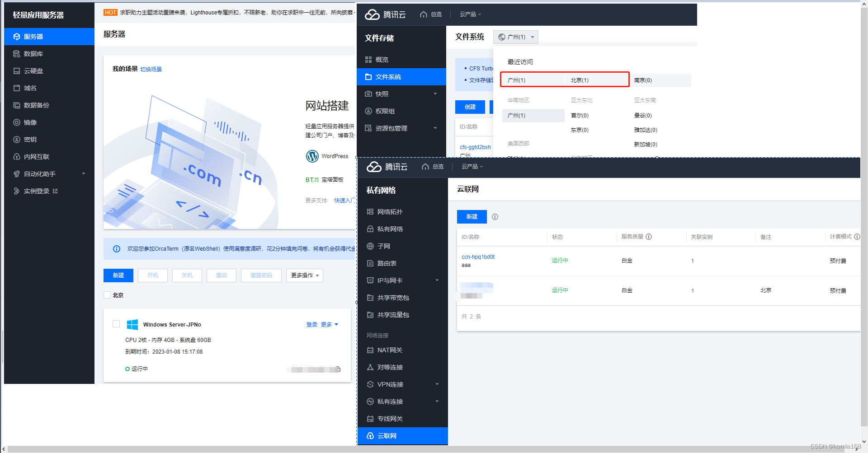This screenshot has height=453, width=868.
Task: Select 云联网 in private network sidebar
Action: 403,436
